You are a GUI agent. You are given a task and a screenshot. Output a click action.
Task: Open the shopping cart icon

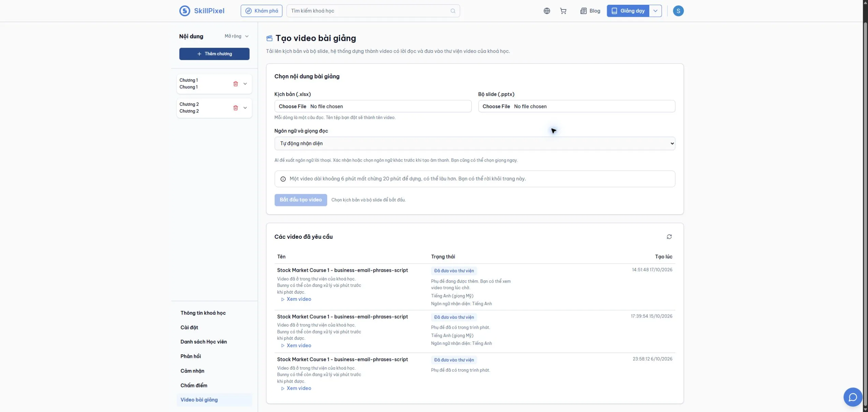[x=563, y=11]
